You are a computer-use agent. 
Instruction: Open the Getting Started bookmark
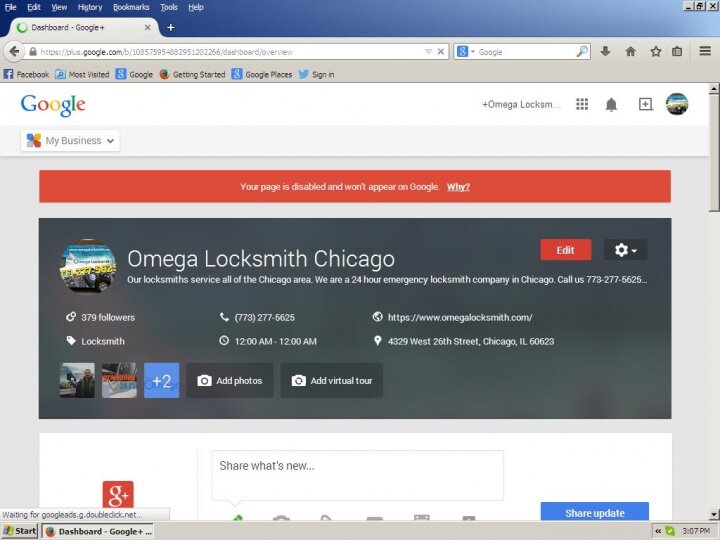192,74
